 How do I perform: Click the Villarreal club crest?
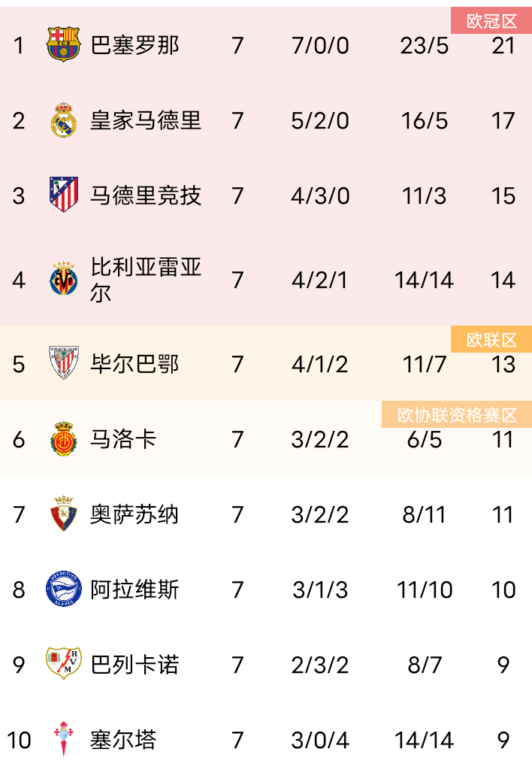coord(63,280)
